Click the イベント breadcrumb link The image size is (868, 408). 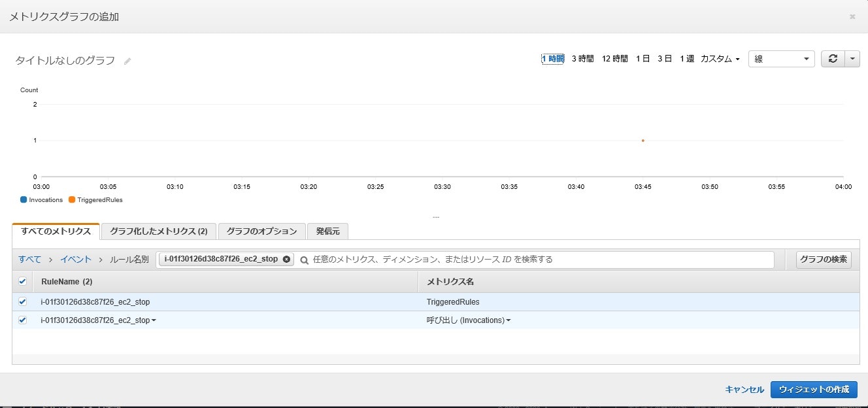[76, 260]
